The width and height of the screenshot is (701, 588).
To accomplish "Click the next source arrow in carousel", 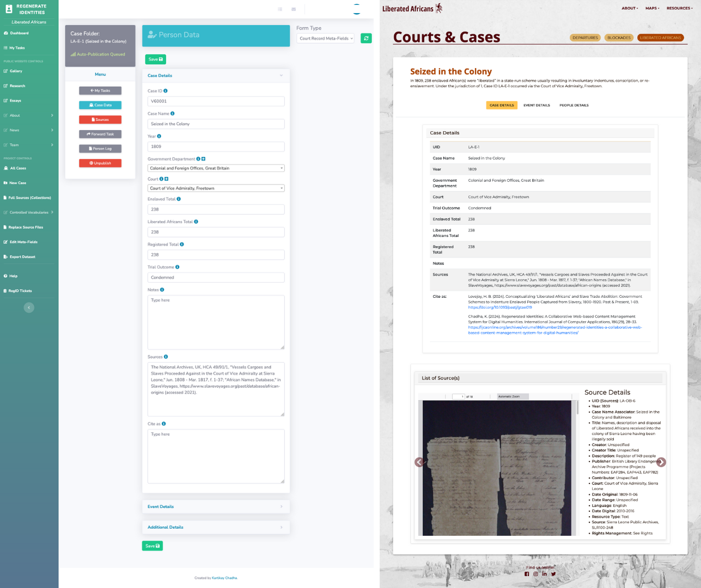I will [x=661, y=462].
